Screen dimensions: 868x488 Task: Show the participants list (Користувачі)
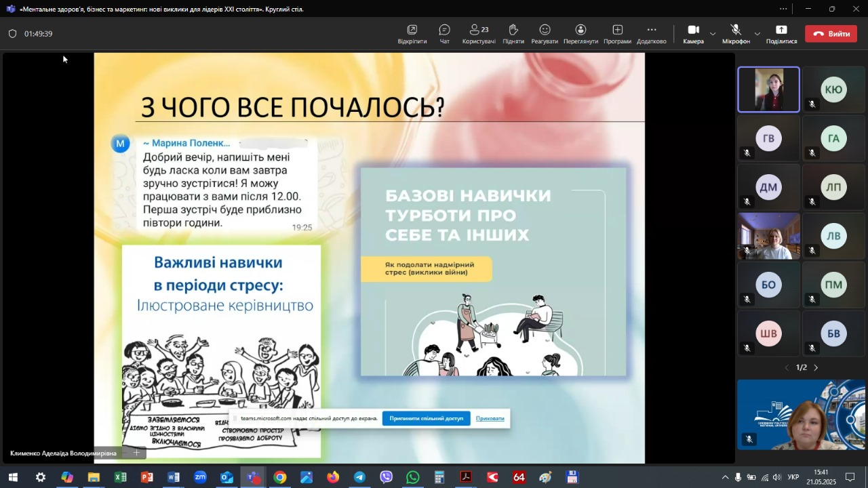(x=479, y=33)
